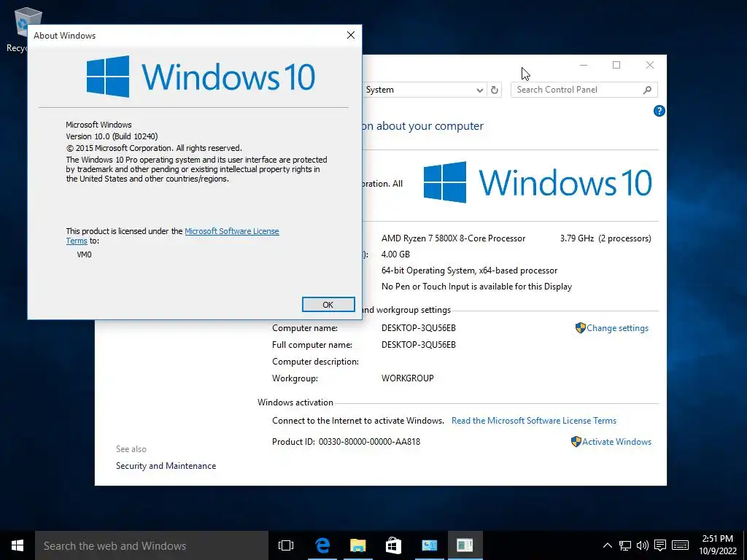Select the 64-bit Operating System text

click(469, 271)
